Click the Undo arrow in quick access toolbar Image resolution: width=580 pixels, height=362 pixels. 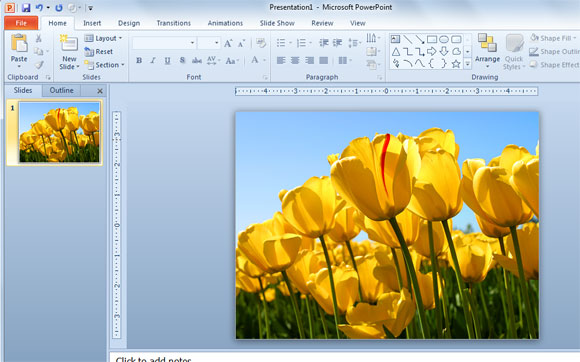click(x=39, y=7)
